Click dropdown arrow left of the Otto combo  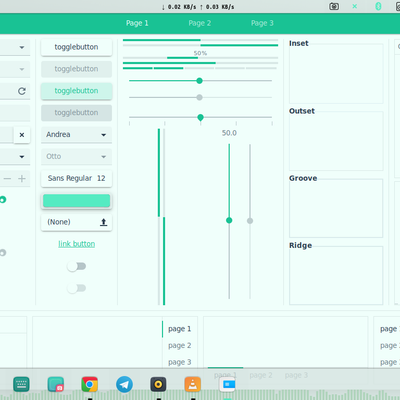pos(22,157)
